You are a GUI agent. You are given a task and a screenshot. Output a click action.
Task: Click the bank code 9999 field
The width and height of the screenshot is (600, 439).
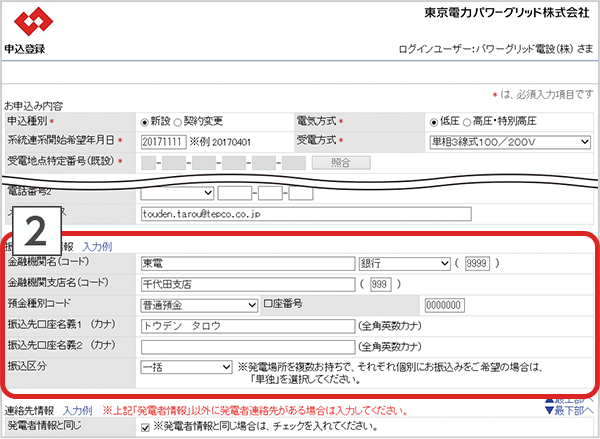(477, 263)
